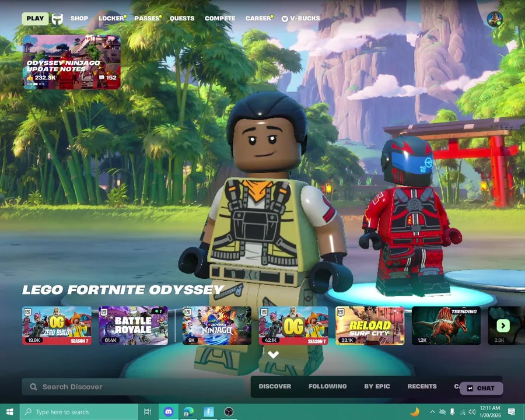Select the LEGO Odyssey Ninjago tile

pos(216,325)
